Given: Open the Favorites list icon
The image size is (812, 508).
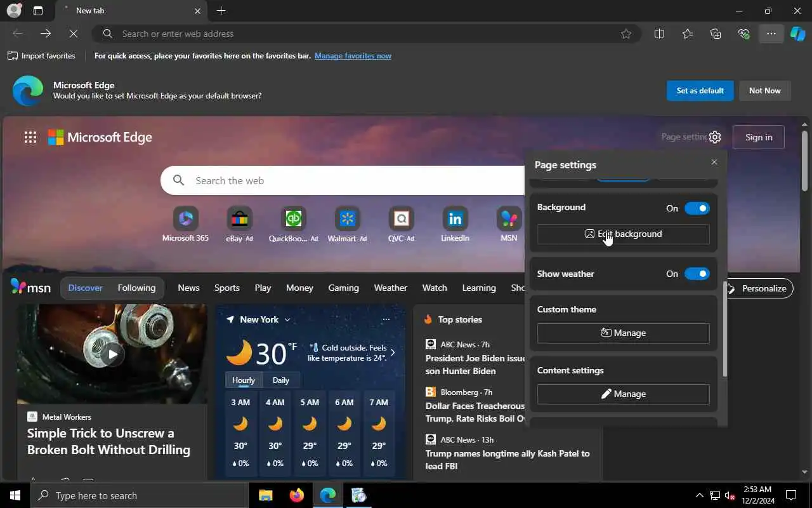Looking at the screenshot, I should (x=688, y=34).
